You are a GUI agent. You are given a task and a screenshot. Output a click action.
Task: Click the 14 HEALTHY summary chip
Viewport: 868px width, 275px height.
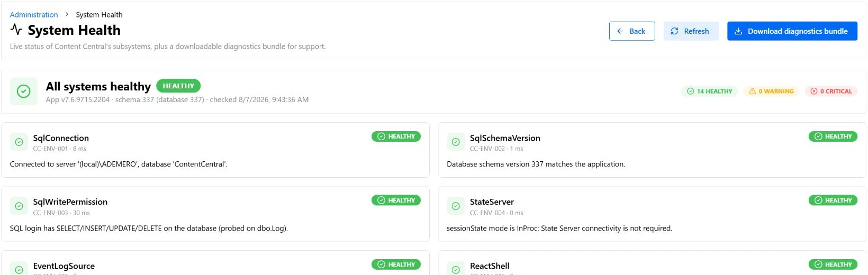709,91
